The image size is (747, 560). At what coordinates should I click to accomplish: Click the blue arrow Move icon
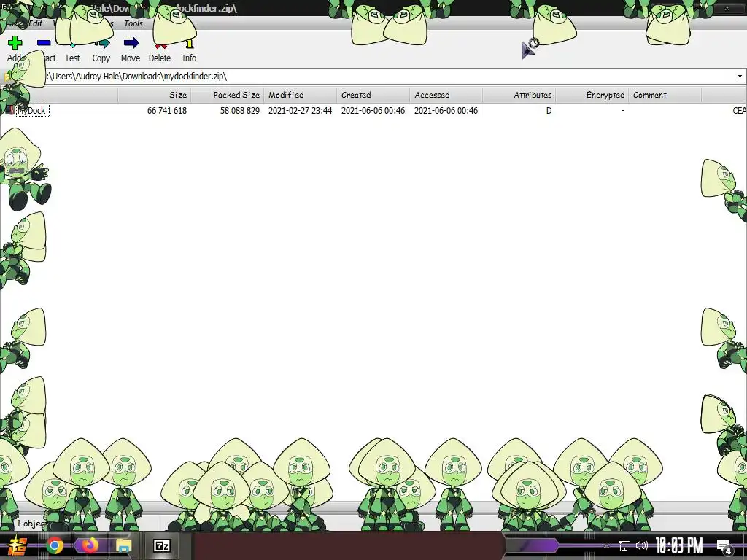pyautogui.click(x=131, y=43)
